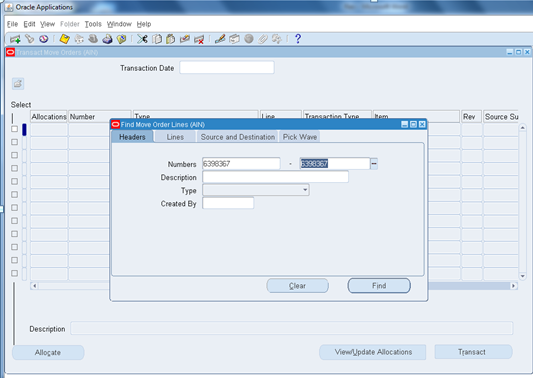The width and height of the screenshot is (533, 378).
Task: Click the grid's vertical scrollbar down arrow
Action: pyautogui.click(x=522, y=276)
